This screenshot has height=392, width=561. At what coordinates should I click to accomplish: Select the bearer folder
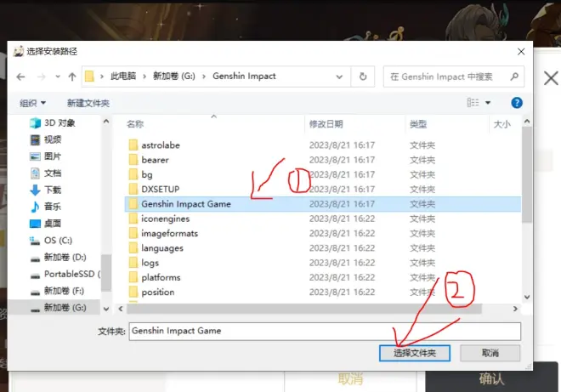click(x=323, y=160)
